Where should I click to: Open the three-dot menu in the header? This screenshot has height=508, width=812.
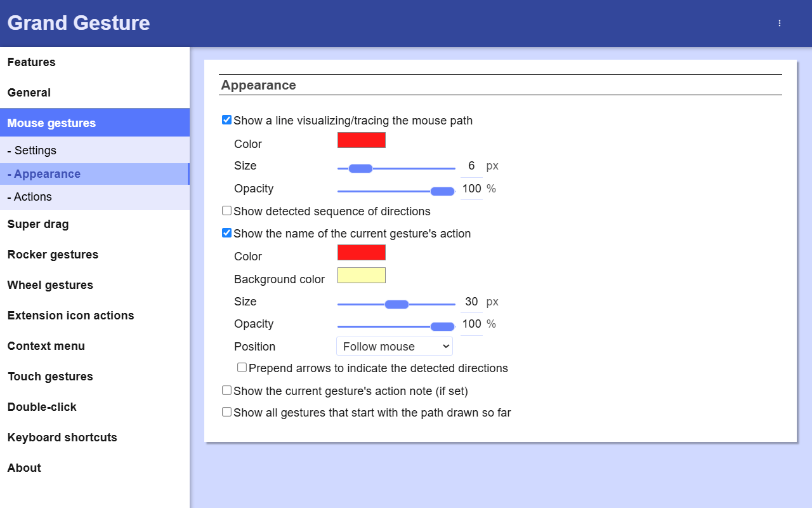780,23
